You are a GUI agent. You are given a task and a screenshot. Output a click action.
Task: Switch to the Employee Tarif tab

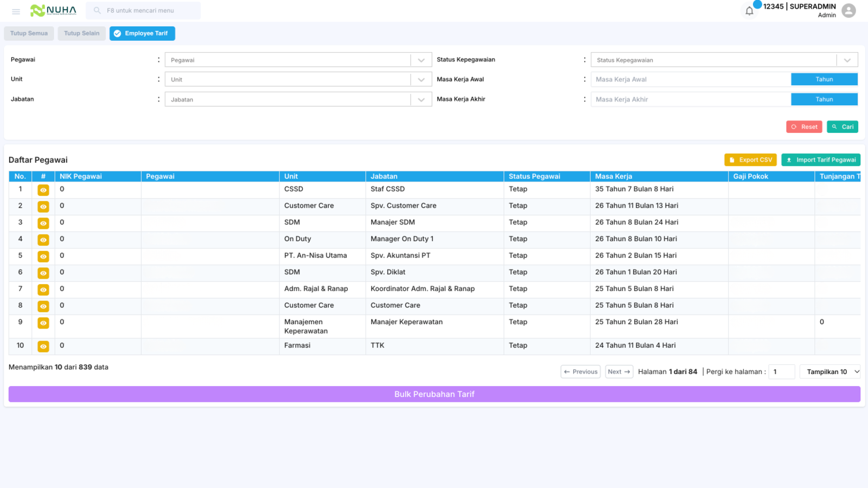point(142,34)
